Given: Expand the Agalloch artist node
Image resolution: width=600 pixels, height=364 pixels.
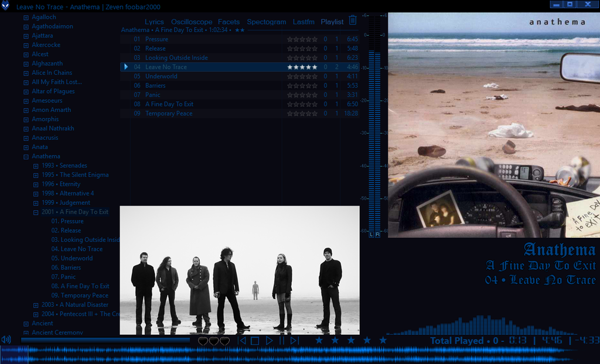Looking at the screenshot, I should (26, 18).
